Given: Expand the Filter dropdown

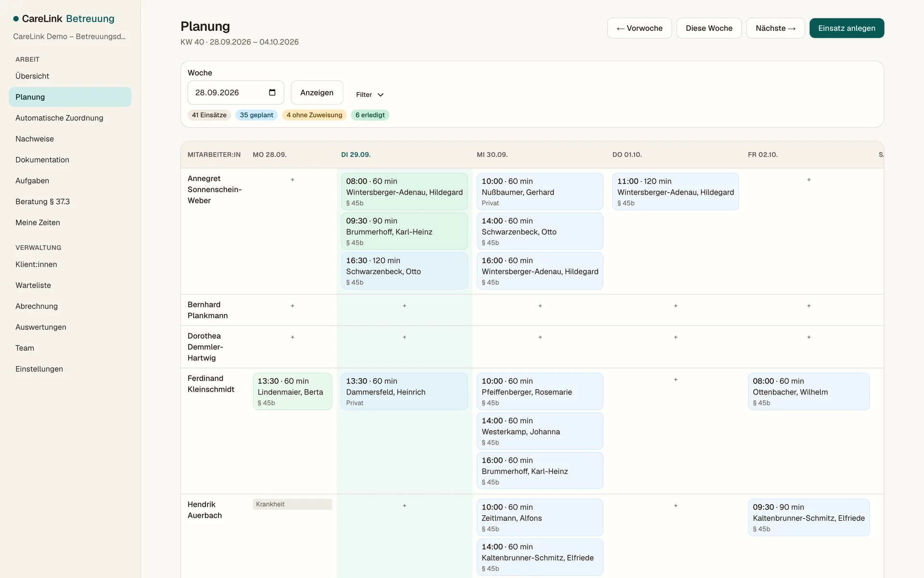Looking at the screenshot, I should (x=370, y=94).
